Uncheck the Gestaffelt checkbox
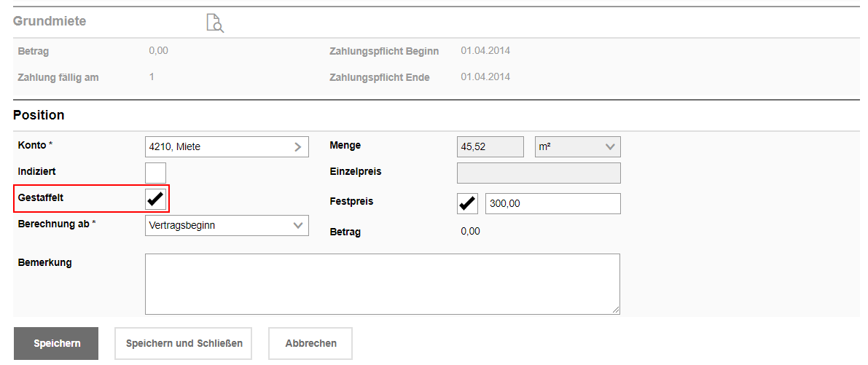Screen dimensions: 868x365 [x=155, y=199]
